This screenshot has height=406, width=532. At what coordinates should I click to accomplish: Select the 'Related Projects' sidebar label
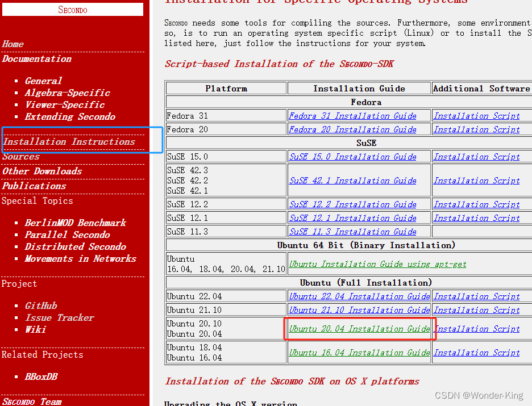pyautogui.click(x=42, y=354)
